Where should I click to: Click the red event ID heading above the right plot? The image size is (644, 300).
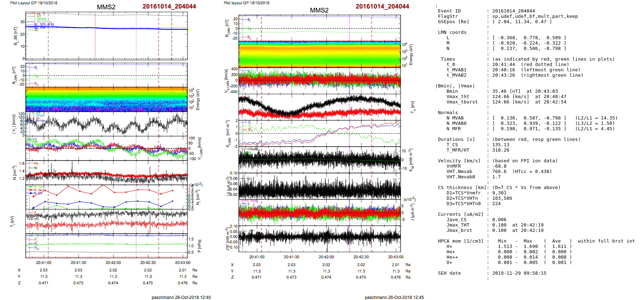pyautogui.click(x=382, y=6)
